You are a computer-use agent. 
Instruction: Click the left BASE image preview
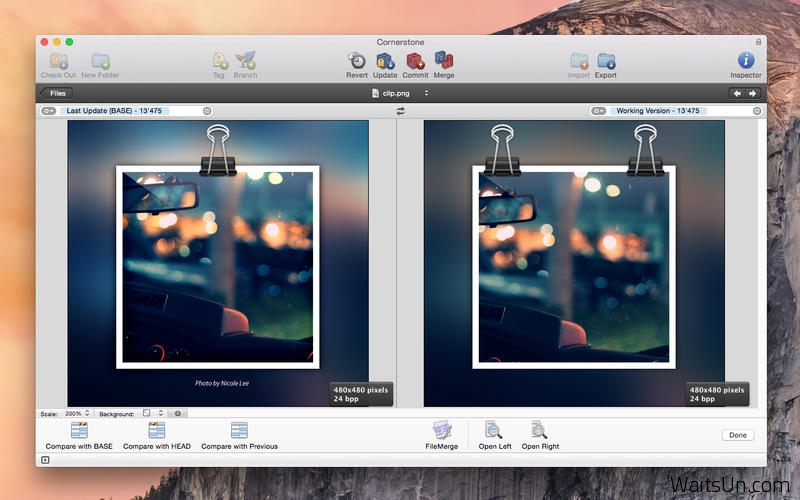pos(218,263)
